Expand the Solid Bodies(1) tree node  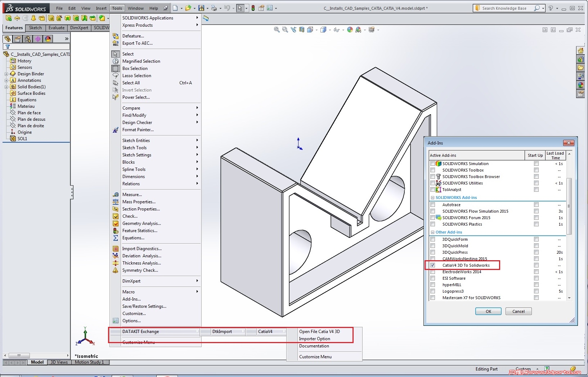coord(6,87)
